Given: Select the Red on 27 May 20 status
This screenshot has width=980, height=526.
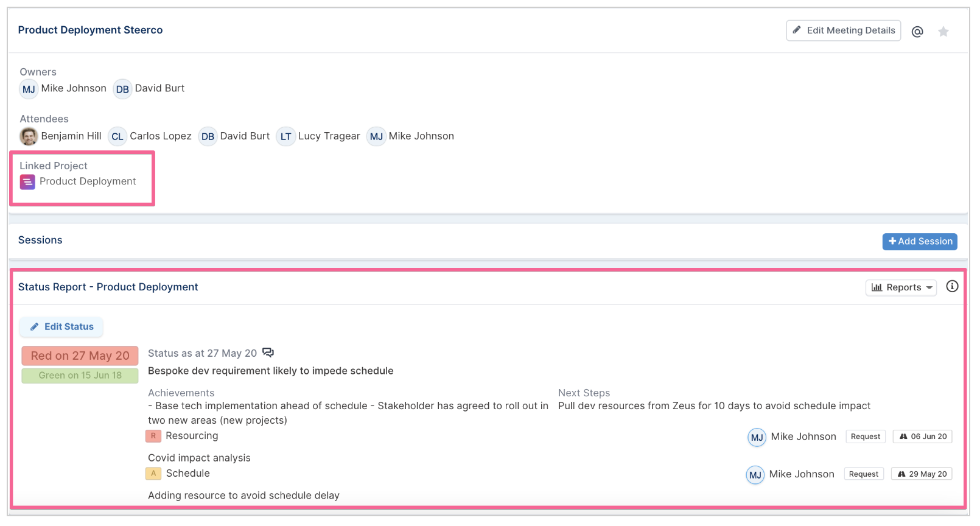Looking at the screenshot, I should tap(80, 356).
